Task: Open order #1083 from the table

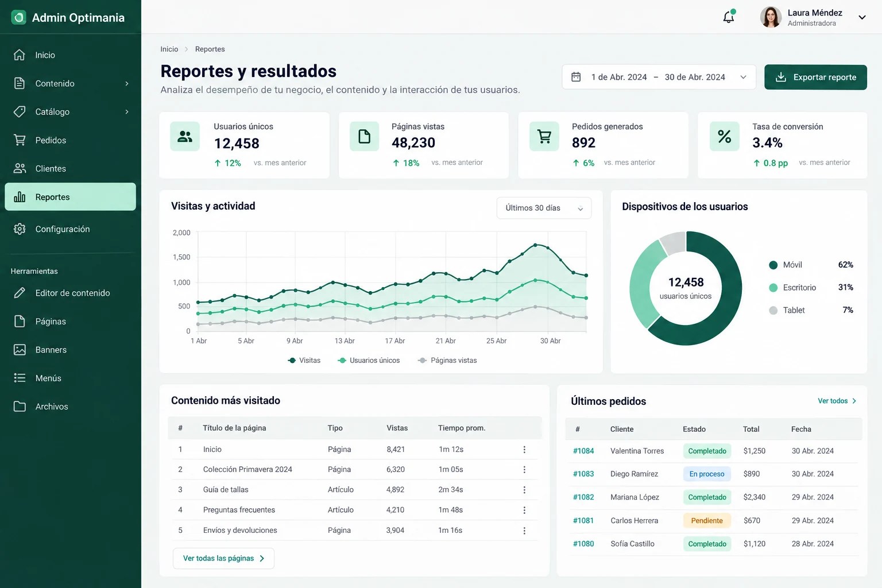Action: coord(583,474)
